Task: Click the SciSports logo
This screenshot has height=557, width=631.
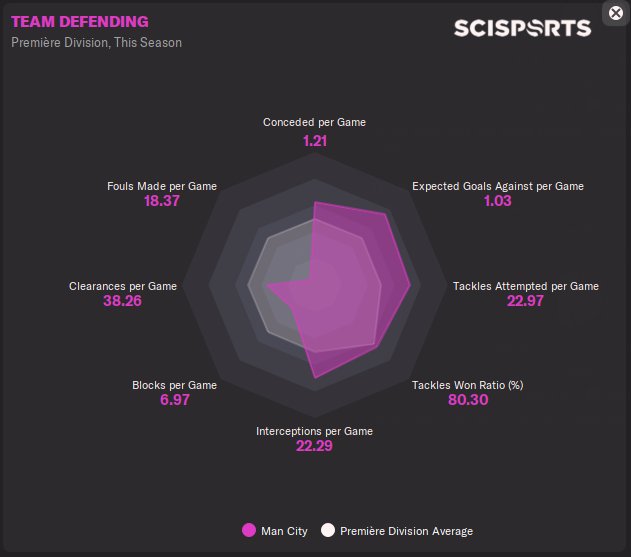Action: [x=522, y=28]
